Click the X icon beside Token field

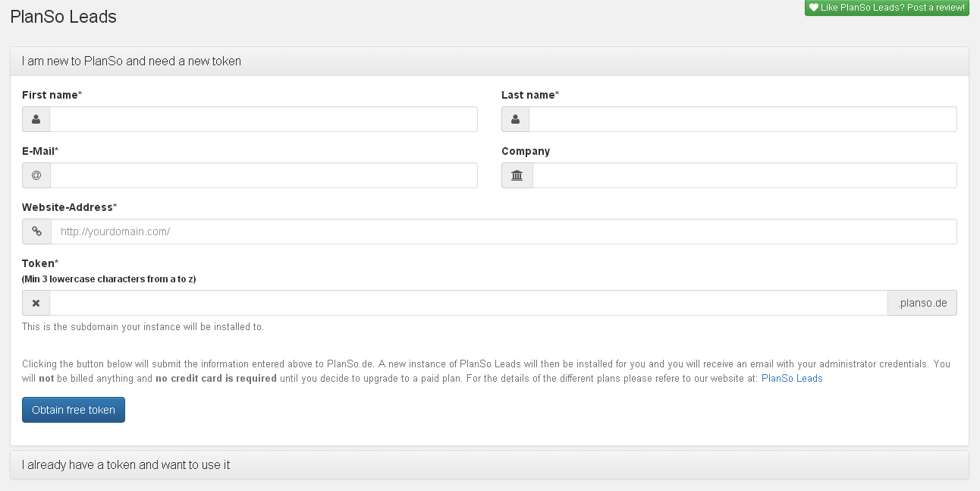36,303
